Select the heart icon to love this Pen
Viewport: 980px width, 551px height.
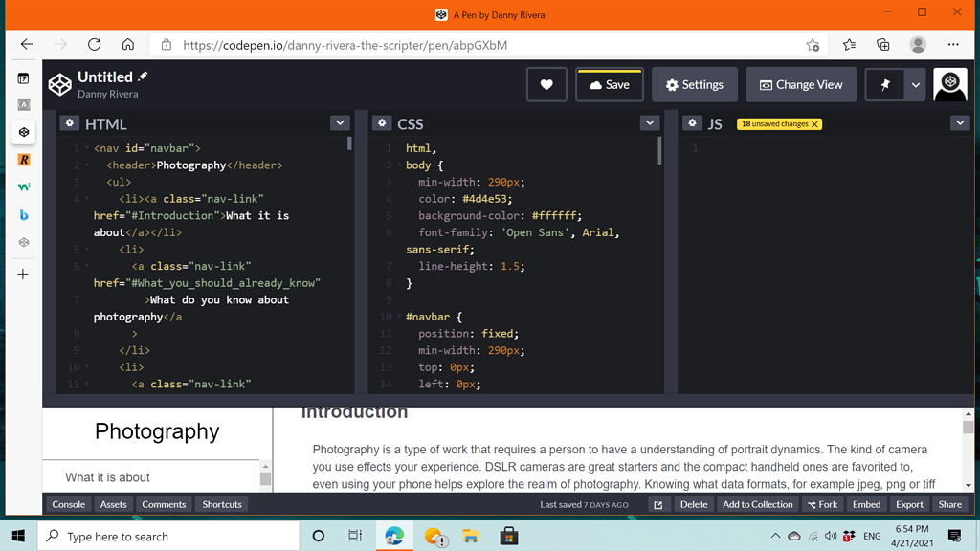click(546, 84)
